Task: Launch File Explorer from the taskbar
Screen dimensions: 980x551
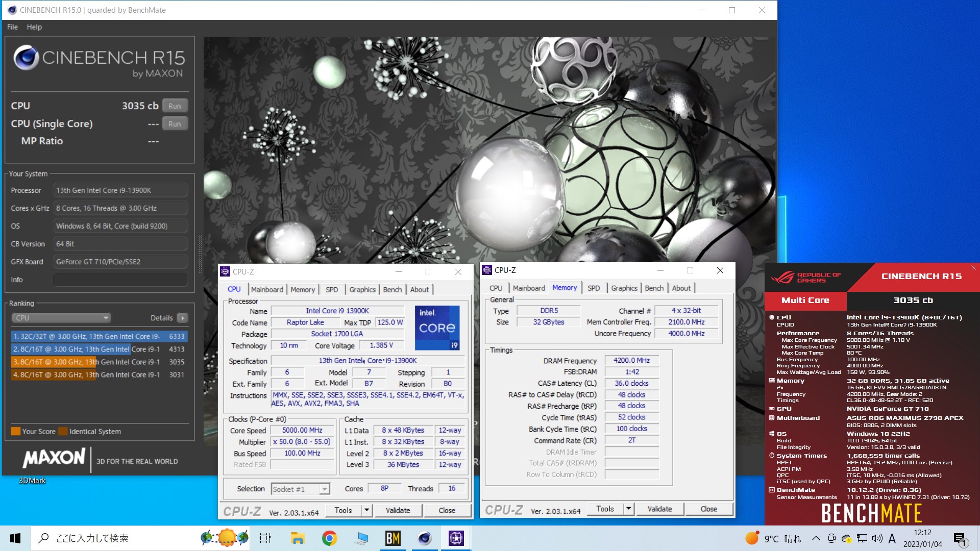Action: coord(298,538)
